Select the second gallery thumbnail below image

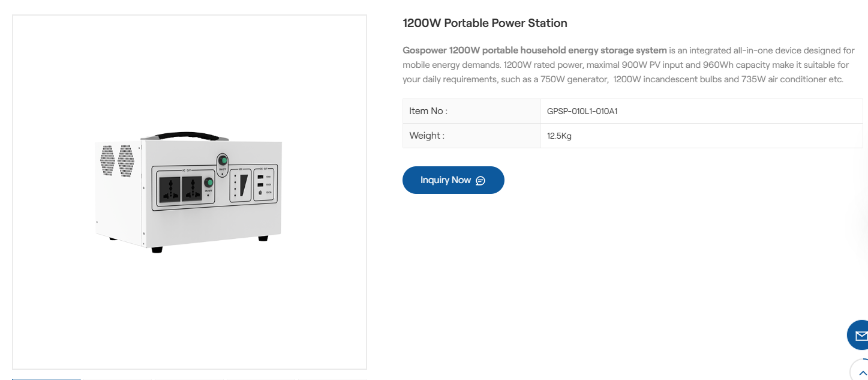(x=118, y=379)
